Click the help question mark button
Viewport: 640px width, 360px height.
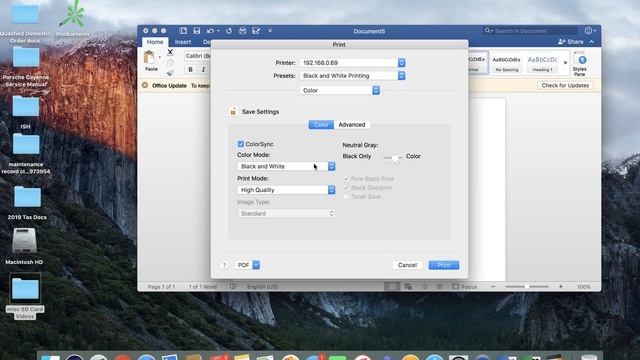(224, 265)
